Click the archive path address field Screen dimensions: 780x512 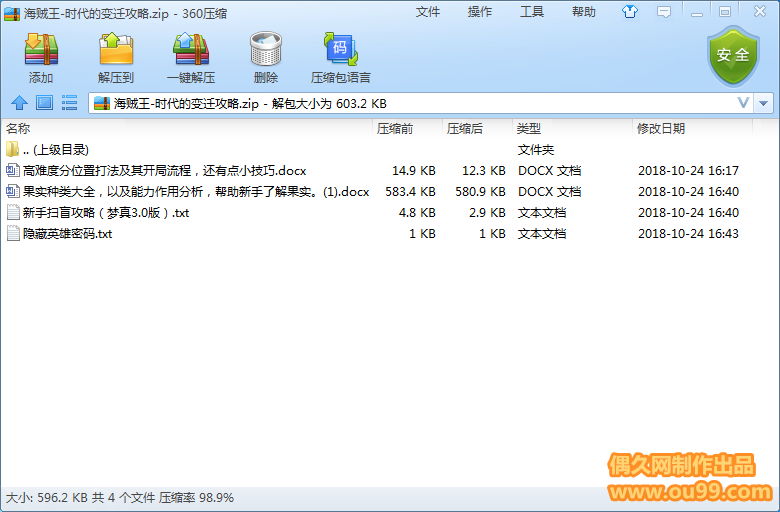click(x=400, y=103)
